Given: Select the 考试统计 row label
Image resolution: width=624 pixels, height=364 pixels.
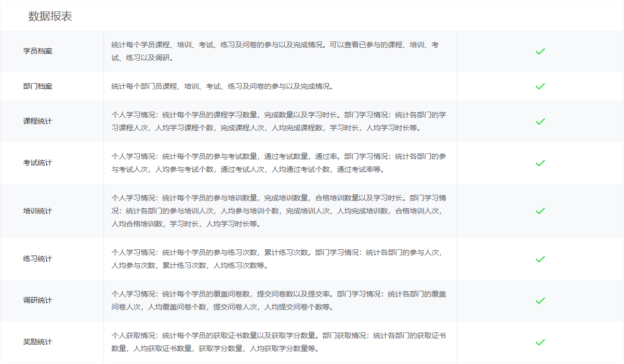Looking at the screenshot, I should pos(38,163).
